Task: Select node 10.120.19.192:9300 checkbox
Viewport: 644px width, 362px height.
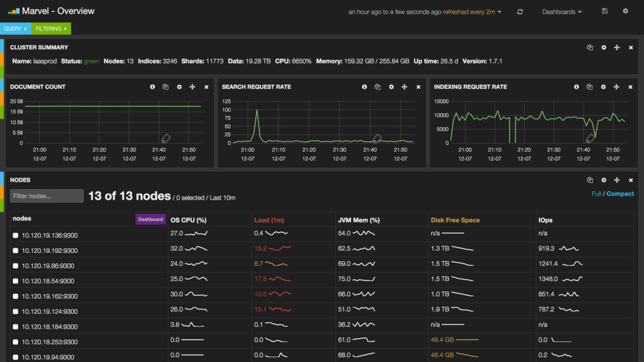Action: [x=16, y=251]
